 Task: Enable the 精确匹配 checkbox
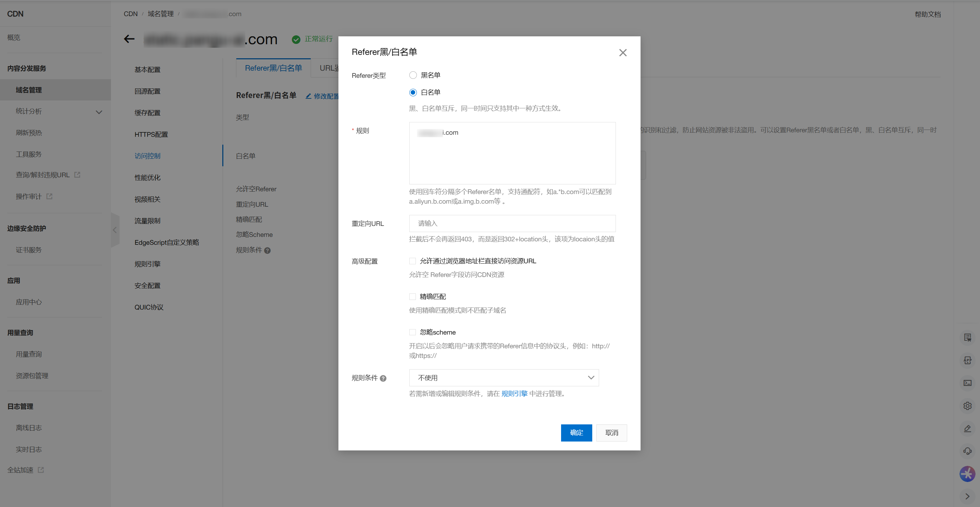point(412,297)
